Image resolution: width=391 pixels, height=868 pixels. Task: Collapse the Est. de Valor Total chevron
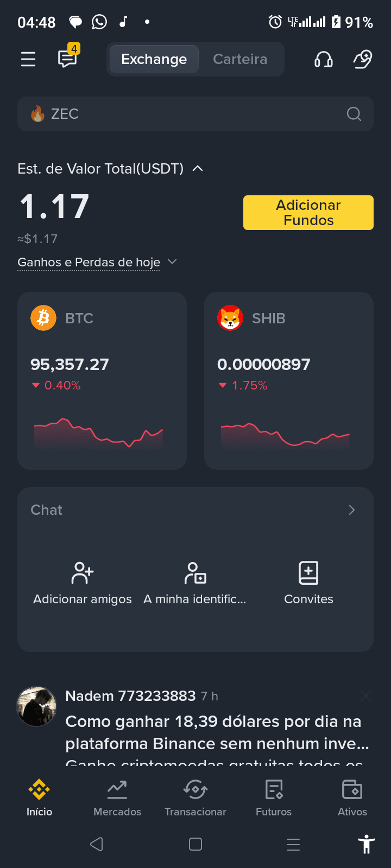(198, 169)
